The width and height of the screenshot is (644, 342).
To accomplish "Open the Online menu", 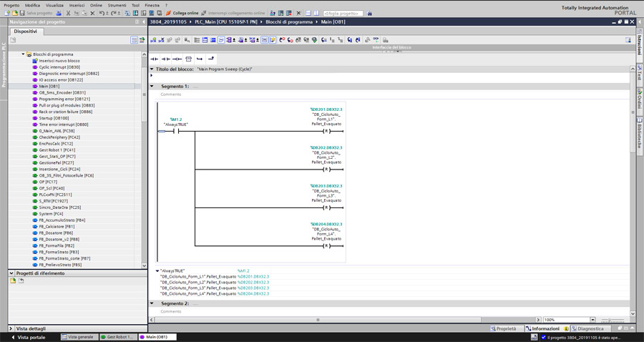I will click(x=96, y=5).
